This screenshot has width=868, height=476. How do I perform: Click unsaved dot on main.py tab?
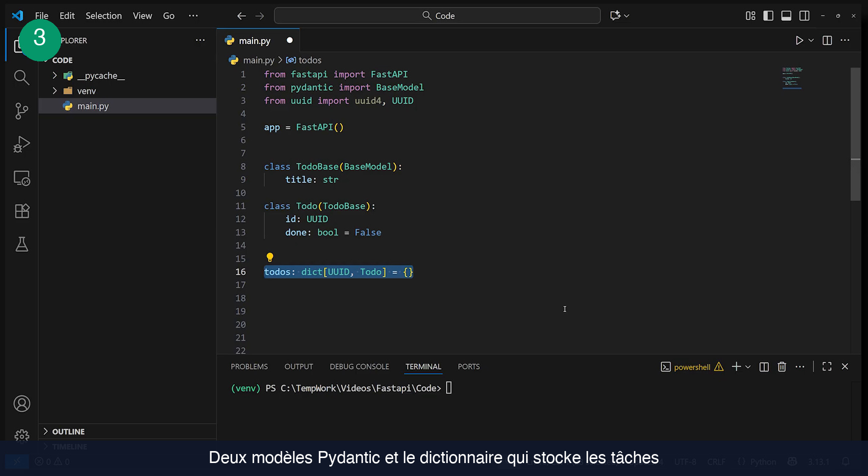(x=289, y=40)
